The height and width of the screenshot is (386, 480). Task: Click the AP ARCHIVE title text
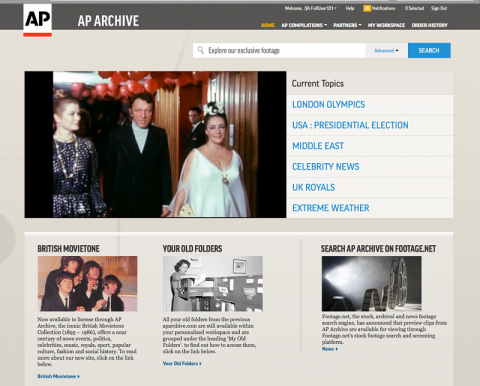pyautogui.click(x=108, y=21)
